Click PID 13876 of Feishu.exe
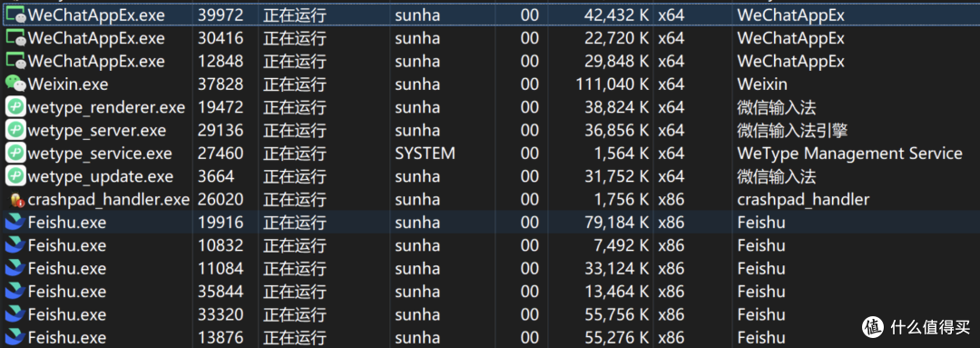This screenshot has width=980, height=348. [x=220, y=337]
